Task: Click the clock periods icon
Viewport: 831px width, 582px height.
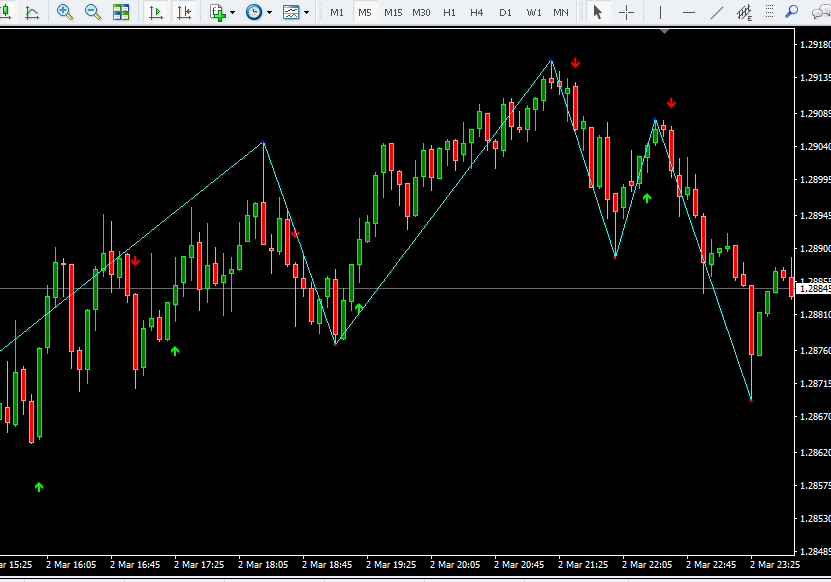Action: 254,12
